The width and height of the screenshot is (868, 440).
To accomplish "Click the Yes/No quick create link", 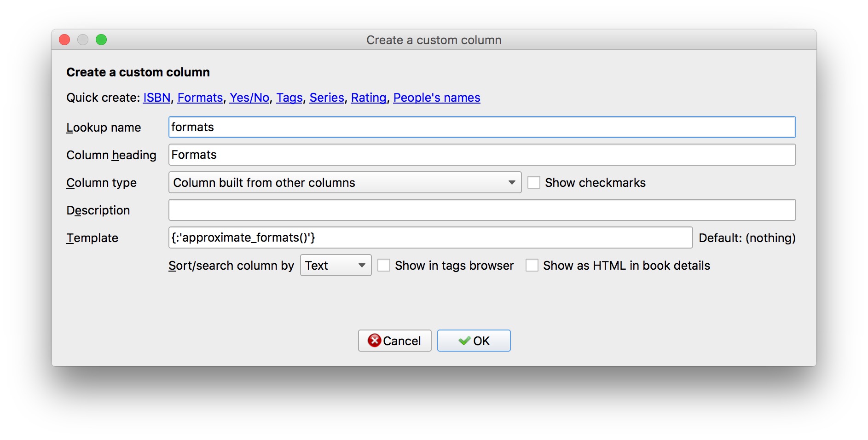I will coord(249,98).
